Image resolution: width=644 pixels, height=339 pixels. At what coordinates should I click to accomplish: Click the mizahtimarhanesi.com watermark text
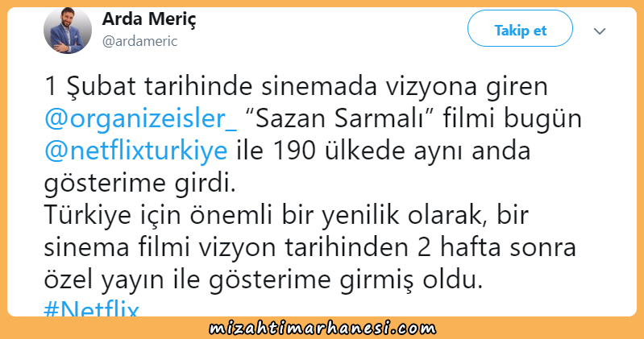pos(322,329)
